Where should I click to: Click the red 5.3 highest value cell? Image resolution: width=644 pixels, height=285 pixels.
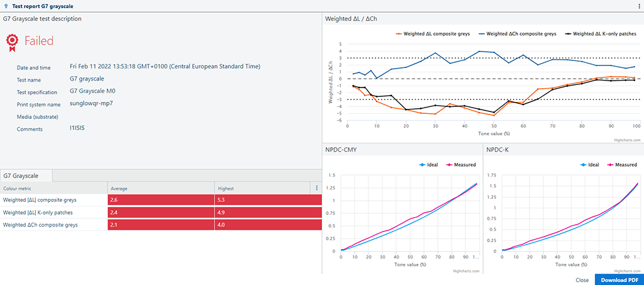tap(268, 200)
